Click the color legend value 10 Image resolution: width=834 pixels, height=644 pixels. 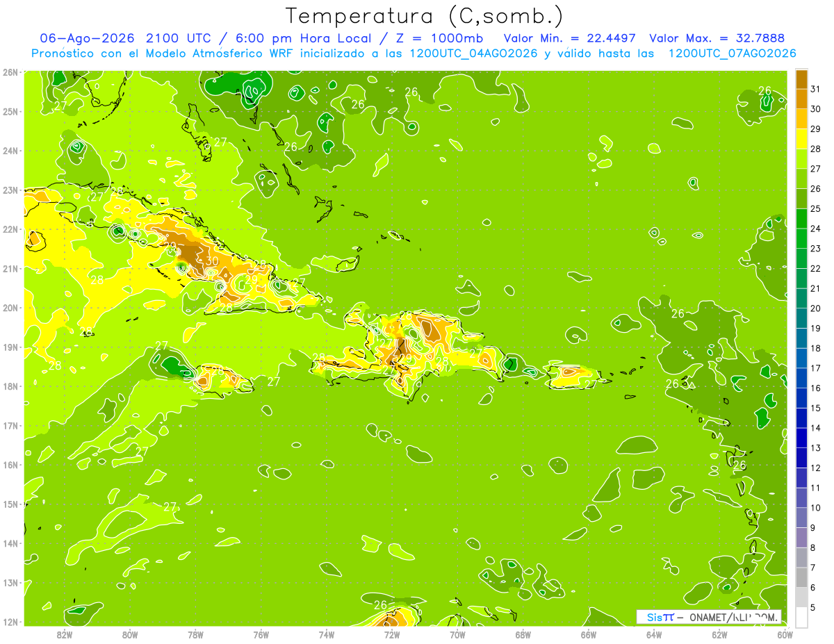tap(816, 508)
